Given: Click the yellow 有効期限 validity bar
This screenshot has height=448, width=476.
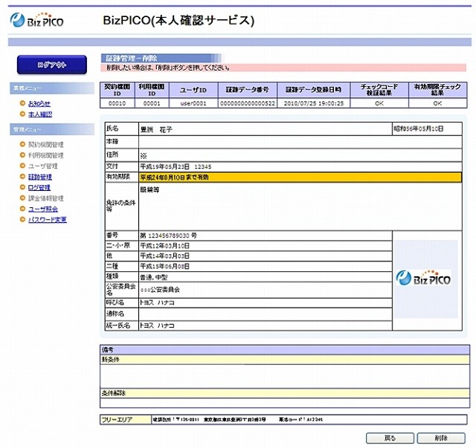Looking at the screenshot, I should (x=300, y=177).
